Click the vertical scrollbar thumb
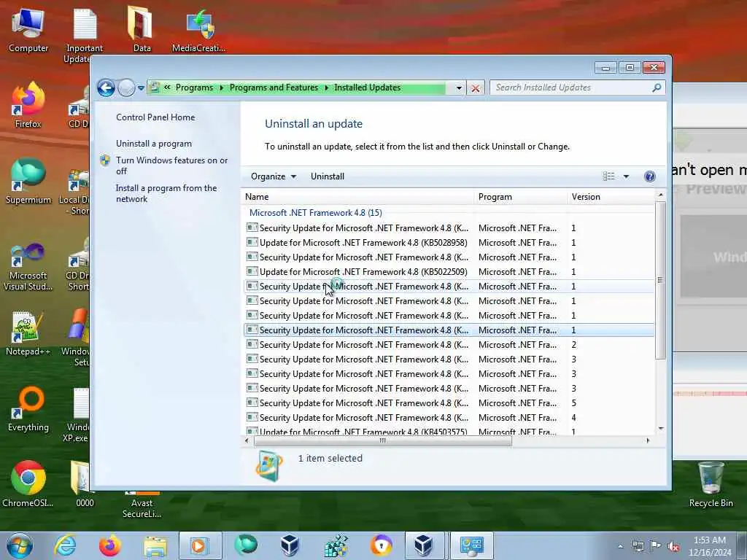The width and height of the screenshot is (747, 560). (660, 280)
